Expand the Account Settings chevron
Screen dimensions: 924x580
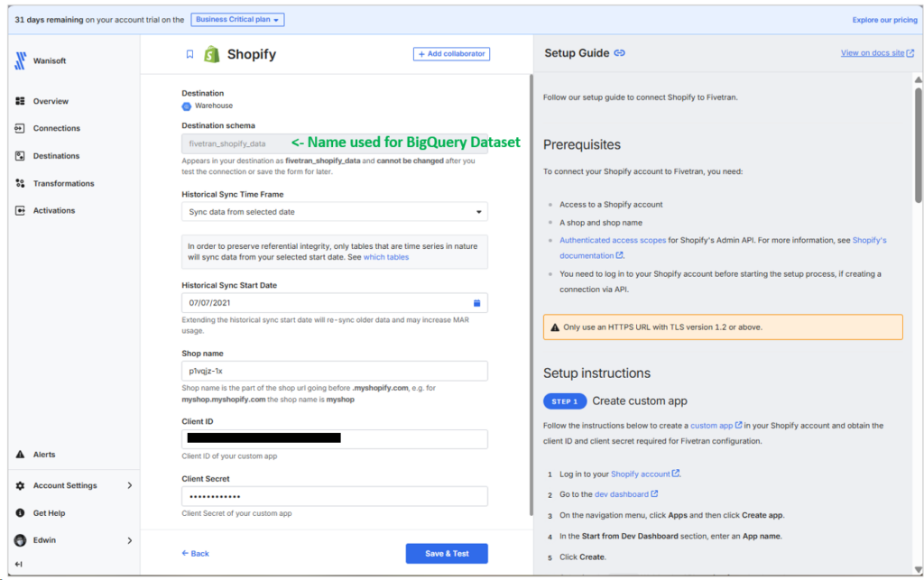tap(130, 486)
